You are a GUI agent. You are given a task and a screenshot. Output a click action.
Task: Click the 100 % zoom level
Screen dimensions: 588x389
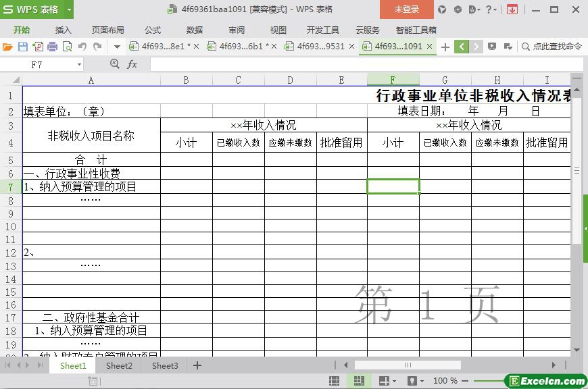click(x=445, y=381)
